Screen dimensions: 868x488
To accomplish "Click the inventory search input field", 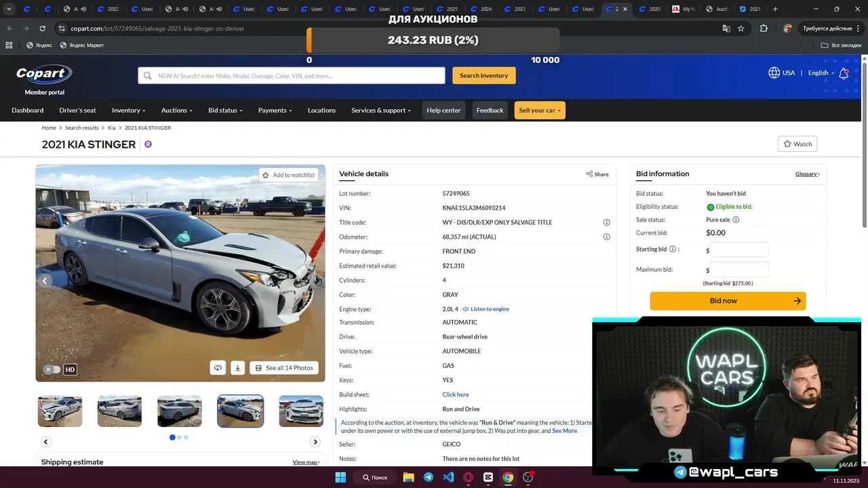I will click(x=292, y=75).
